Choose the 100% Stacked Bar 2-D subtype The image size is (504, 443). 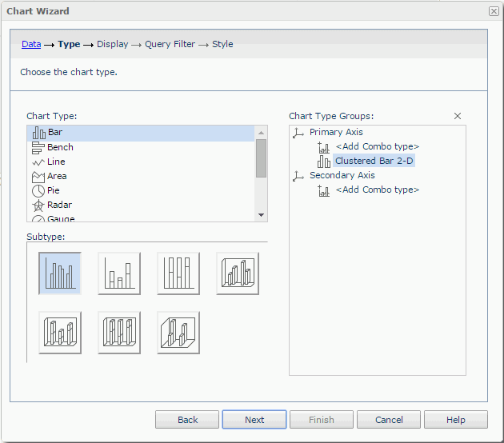pos(178,273)
